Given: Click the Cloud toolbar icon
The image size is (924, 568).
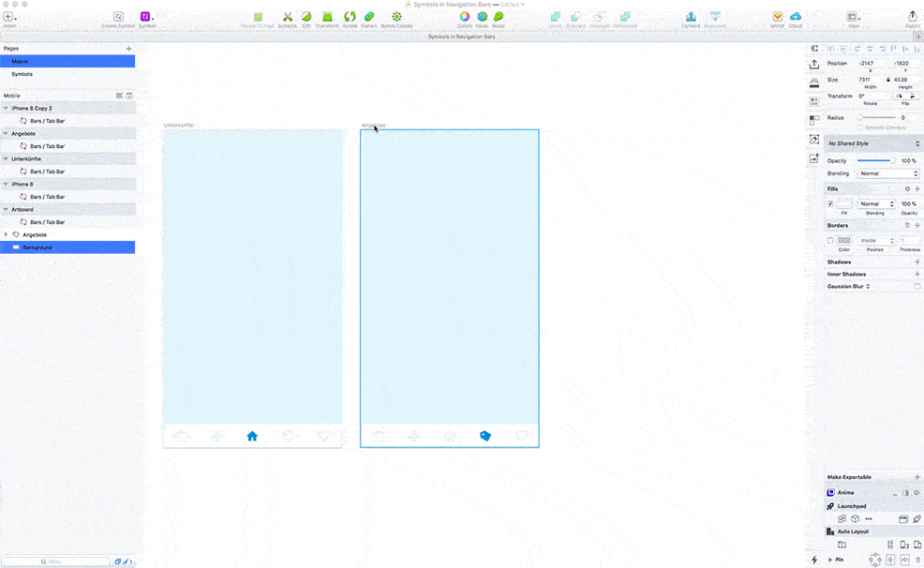Looking at the screenshot, I should click(796, 17).
